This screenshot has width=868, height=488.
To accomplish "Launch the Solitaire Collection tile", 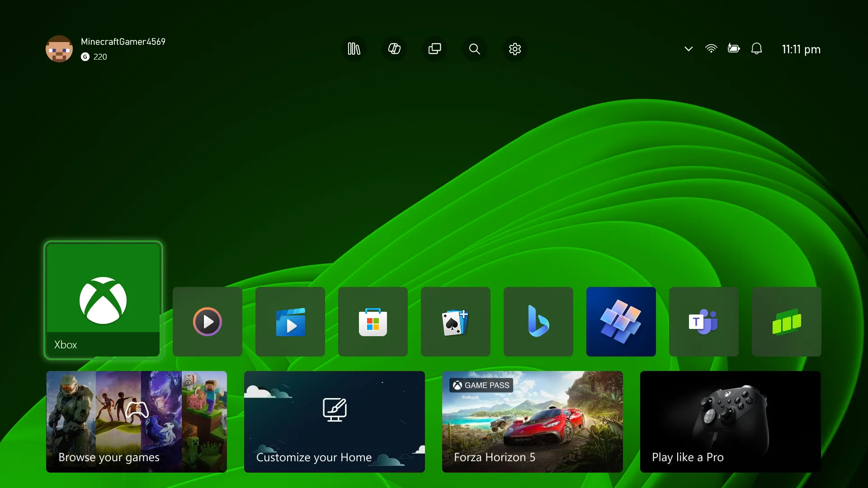I will click(456, 322).
